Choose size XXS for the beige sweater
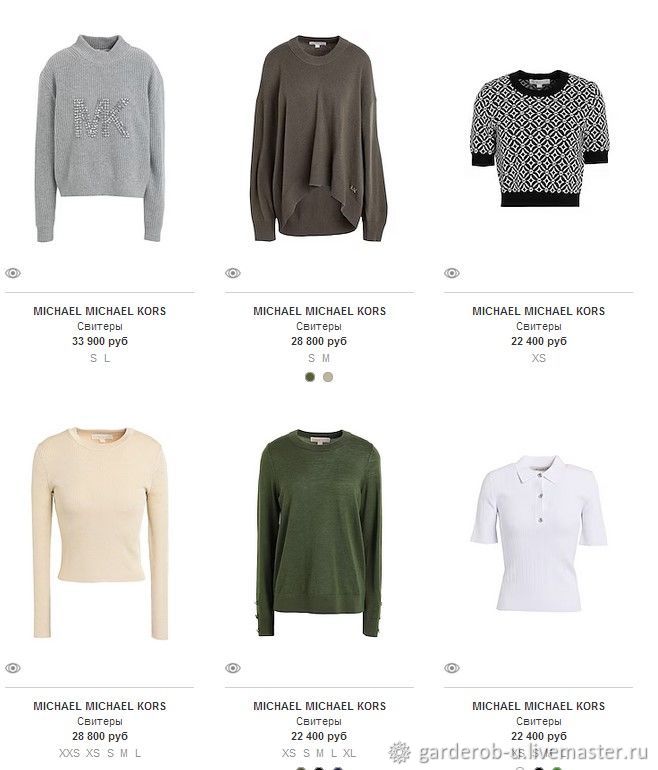Image resolution: width=658 pixels, height=770 pixels. tap(69, 753)
